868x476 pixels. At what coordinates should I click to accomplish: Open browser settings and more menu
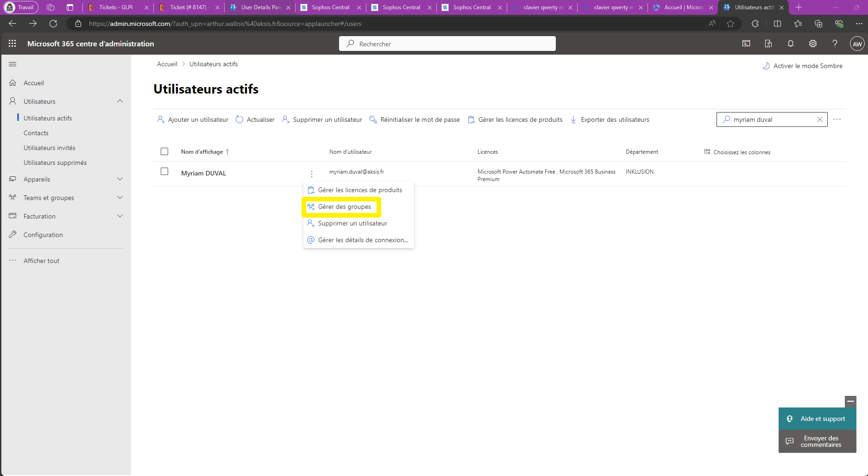click(x=859, y=24)
